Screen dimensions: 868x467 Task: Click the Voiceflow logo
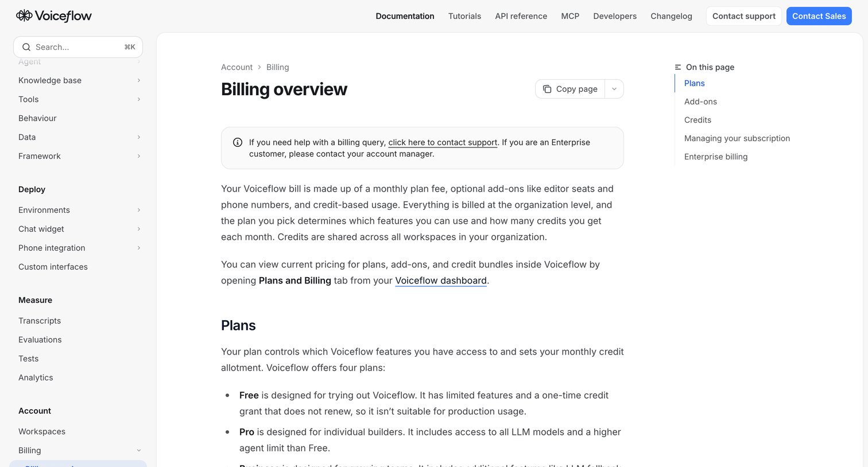54,16
